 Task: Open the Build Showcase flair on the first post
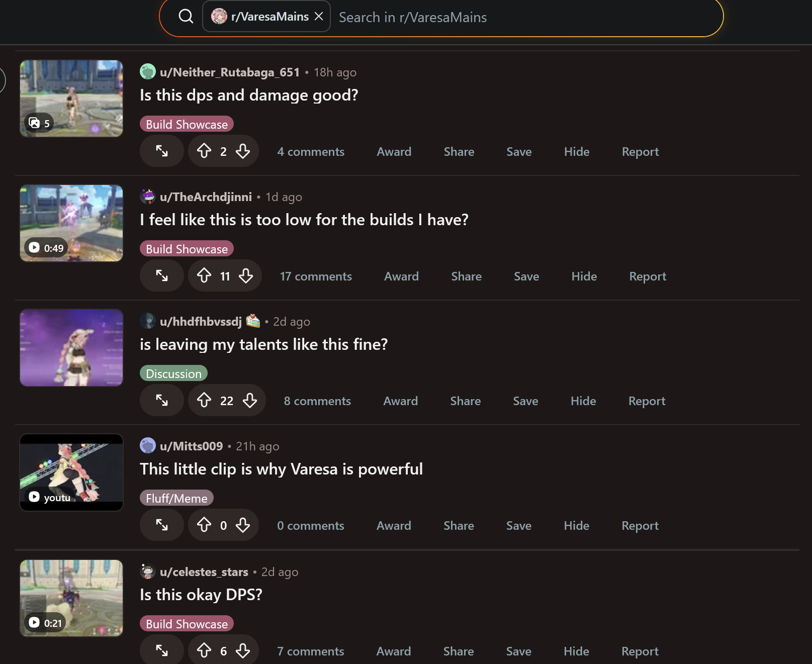[x=187, y=124]
